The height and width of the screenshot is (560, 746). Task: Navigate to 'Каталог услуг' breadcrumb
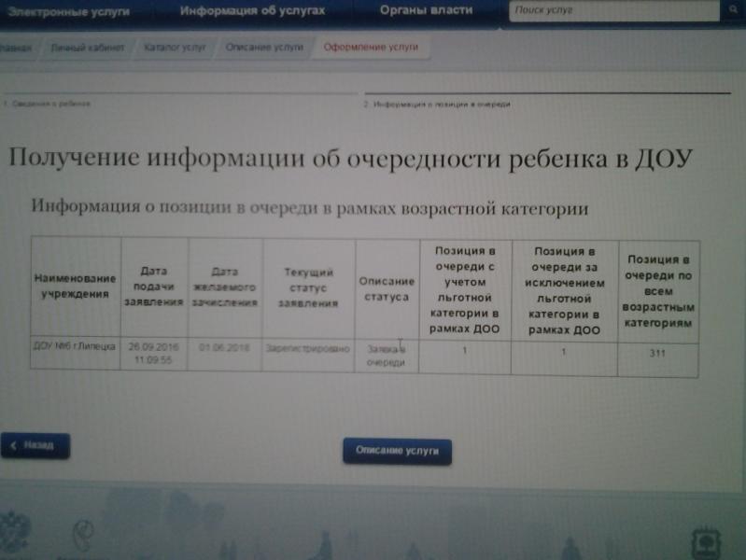174,47
